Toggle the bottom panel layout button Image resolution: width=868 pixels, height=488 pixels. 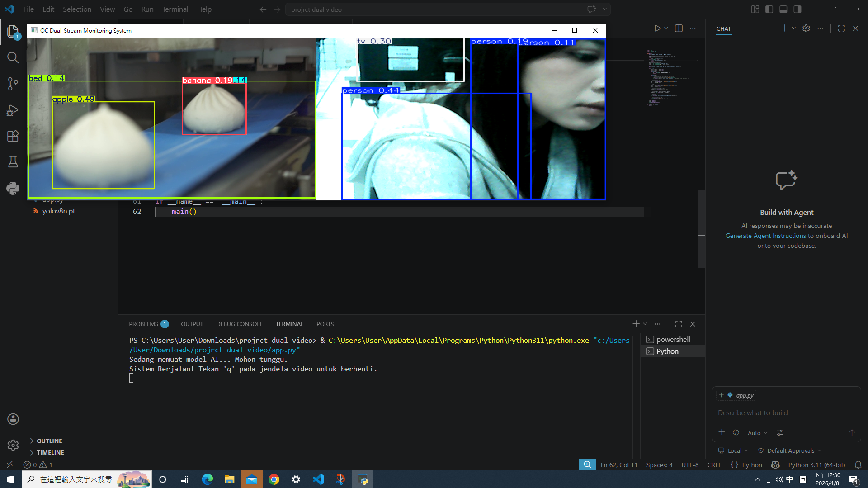(x=783, y=9)
